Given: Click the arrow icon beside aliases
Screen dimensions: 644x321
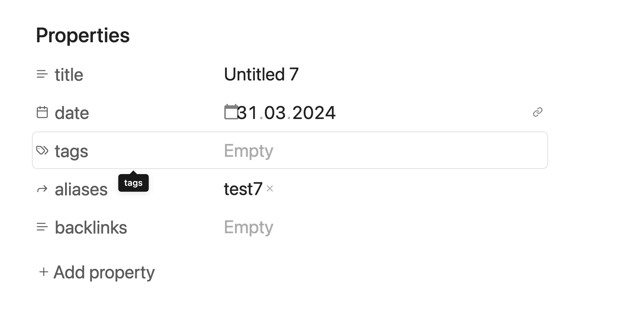Looking at the screenshot, I should [x=42, y=189].
